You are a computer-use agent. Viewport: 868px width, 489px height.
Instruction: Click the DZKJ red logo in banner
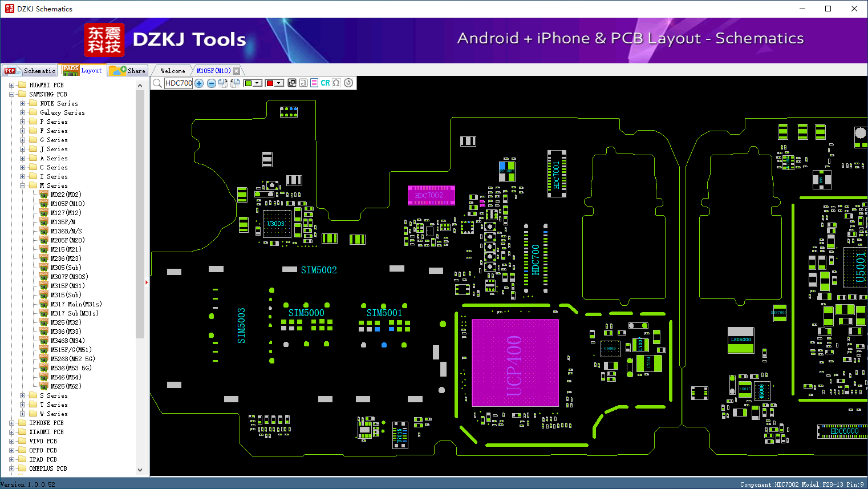[104, 39]
